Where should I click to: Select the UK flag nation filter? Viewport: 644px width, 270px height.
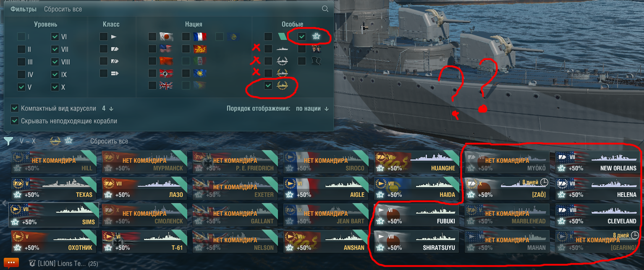coord(167,85)
